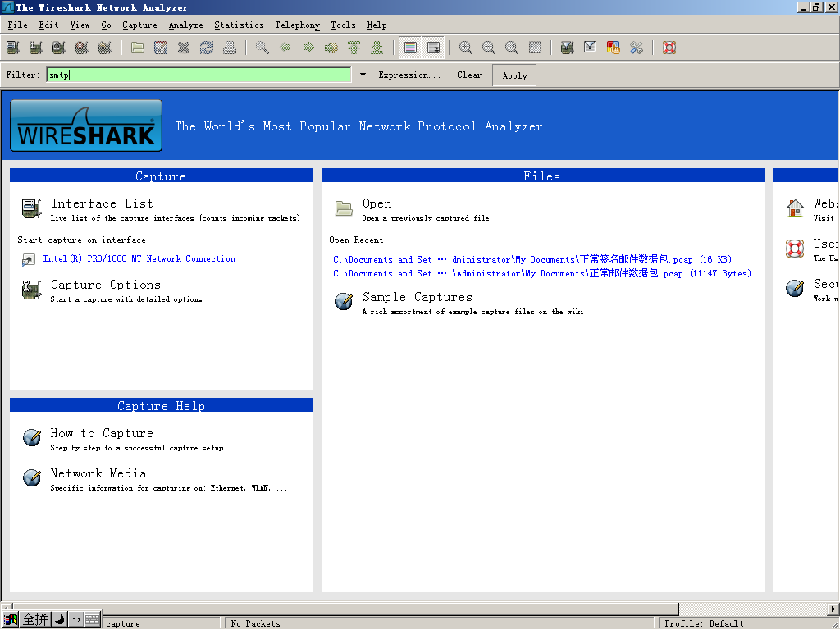Screen dimensions: 840x630
Task: Open the Sample Captures wiki link
Action: pos(418,297)
